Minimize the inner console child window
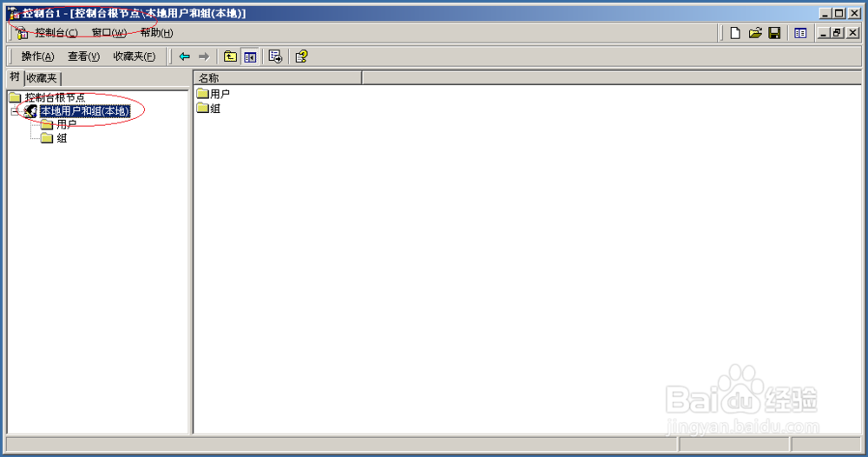The width and height of the screenshot is (868, 457). tap(823, 33)
